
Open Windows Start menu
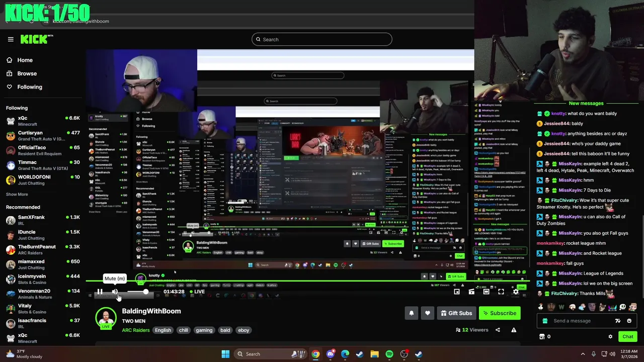click(x=225, y=354)
